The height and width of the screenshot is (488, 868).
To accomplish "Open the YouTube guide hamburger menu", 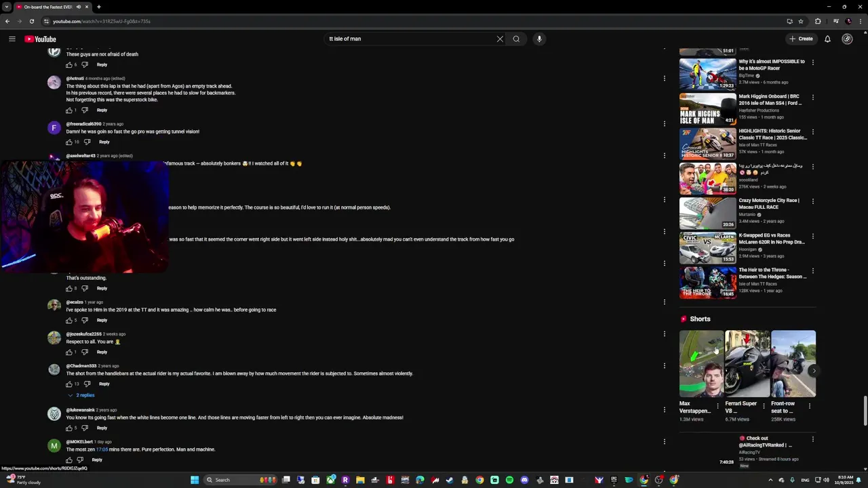I will click(x=12, y=39).
